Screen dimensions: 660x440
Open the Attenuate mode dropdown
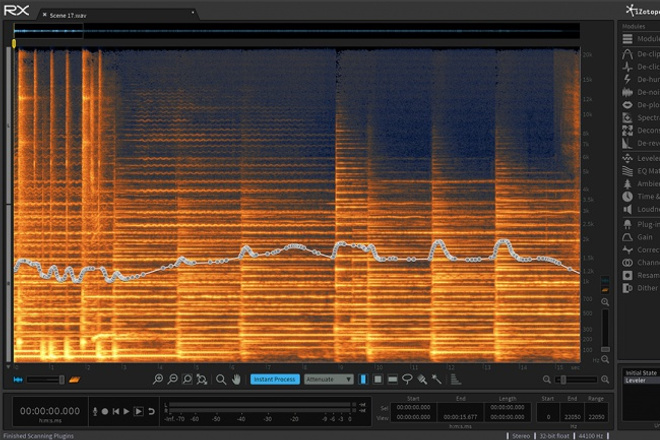[x=329, y=379]
